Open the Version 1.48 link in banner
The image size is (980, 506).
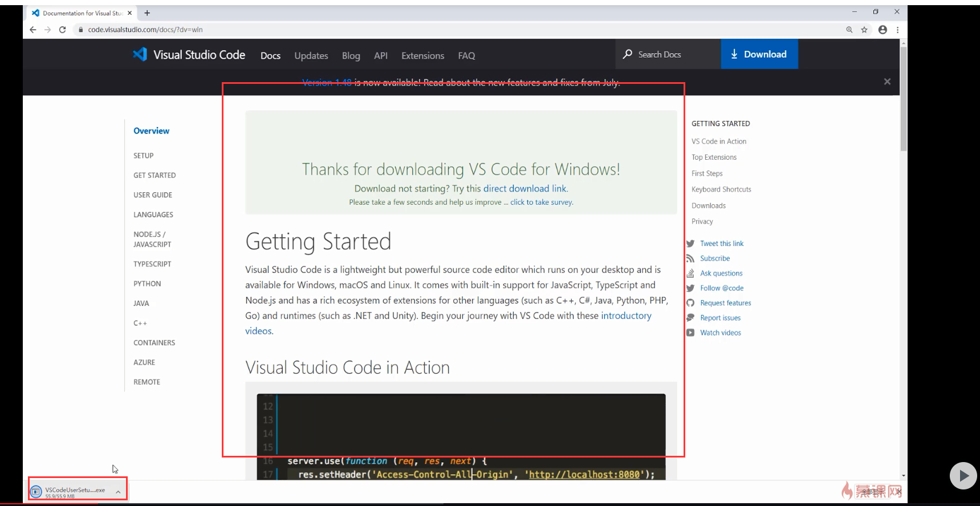327,83
